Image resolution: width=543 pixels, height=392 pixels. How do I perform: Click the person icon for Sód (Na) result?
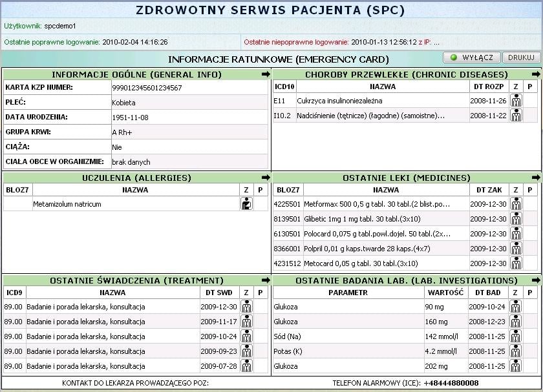515,336
